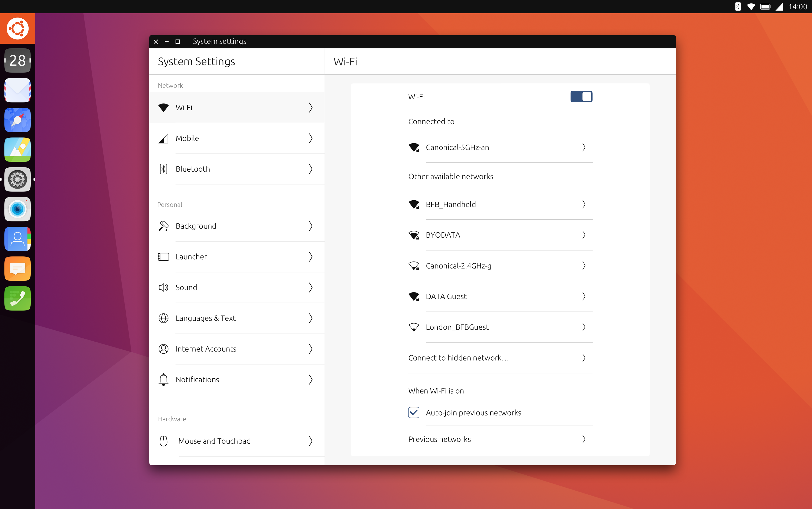
Task: Click the London_BFBGuest network name
Action: tap(457, 327)
